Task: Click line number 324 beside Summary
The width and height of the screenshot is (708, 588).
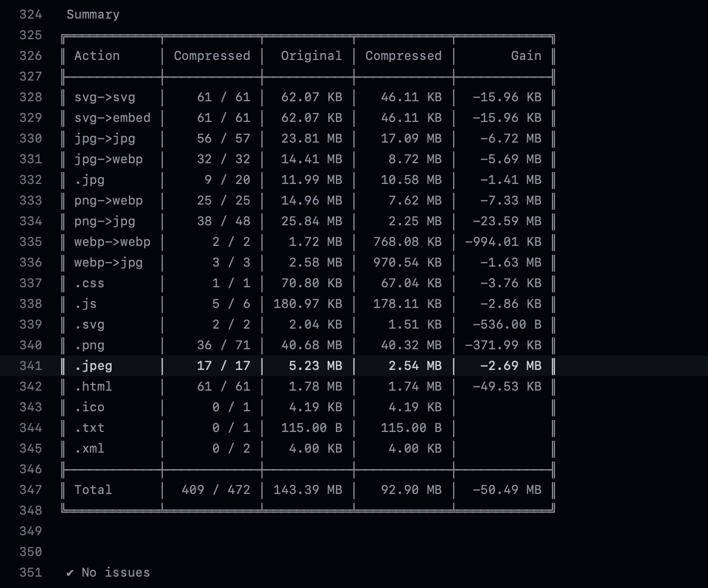Action: 30,14
